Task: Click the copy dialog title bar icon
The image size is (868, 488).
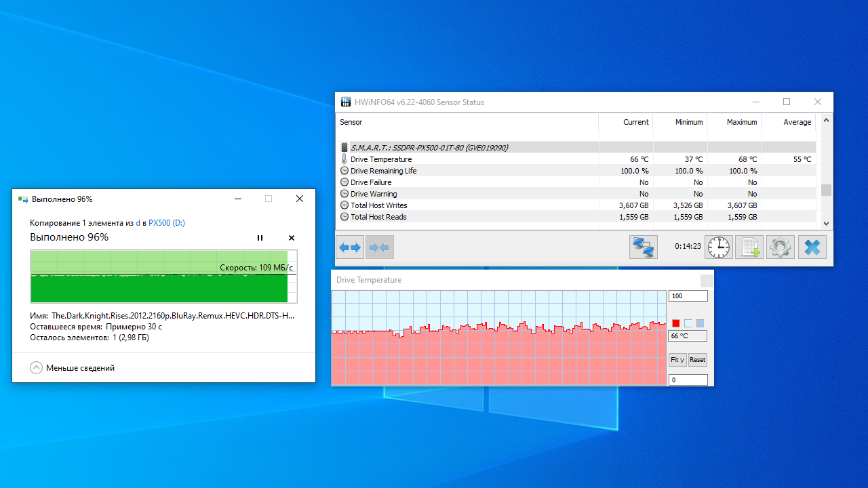Action: (23, 199)
